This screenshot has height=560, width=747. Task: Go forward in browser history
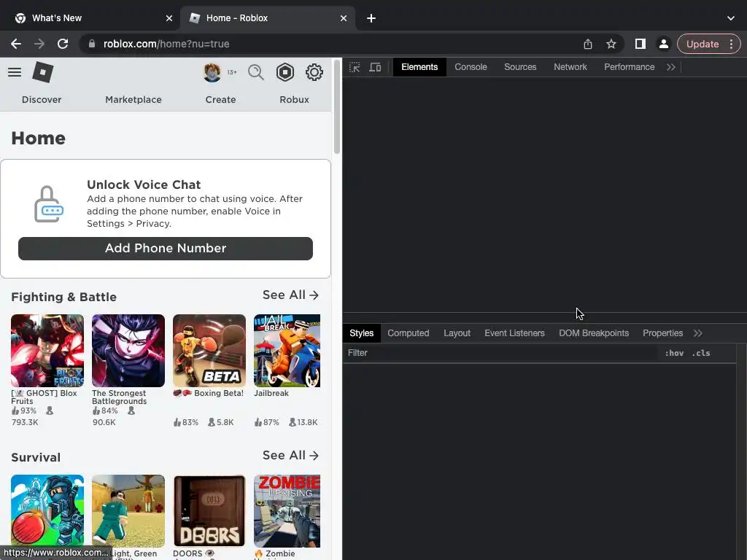point(39,44)
